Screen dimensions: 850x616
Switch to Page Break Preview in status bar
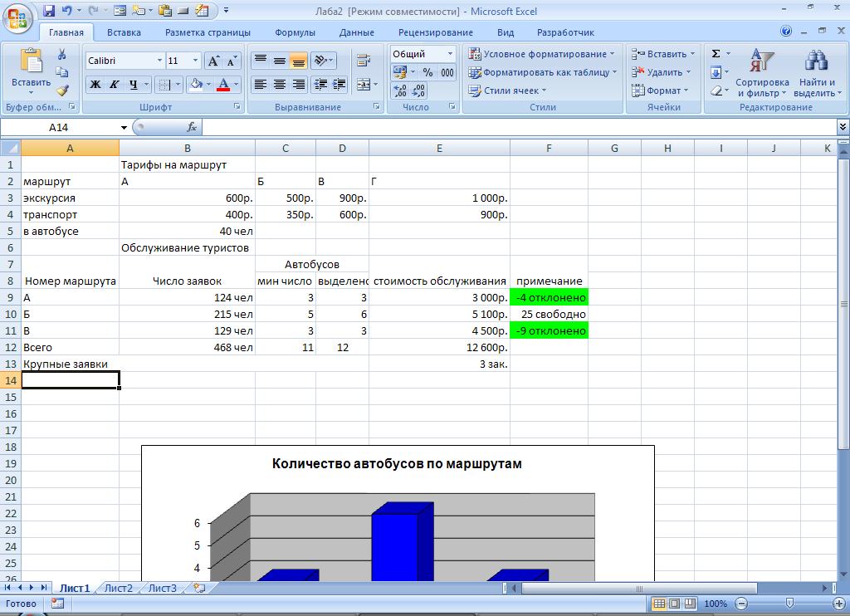690,604
